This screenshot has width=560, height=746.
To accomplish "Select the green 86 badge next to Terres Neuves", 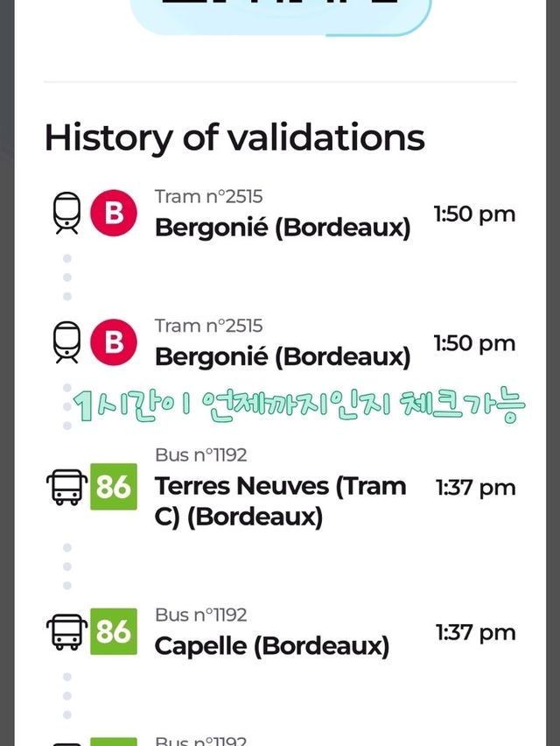I will 114,486.
